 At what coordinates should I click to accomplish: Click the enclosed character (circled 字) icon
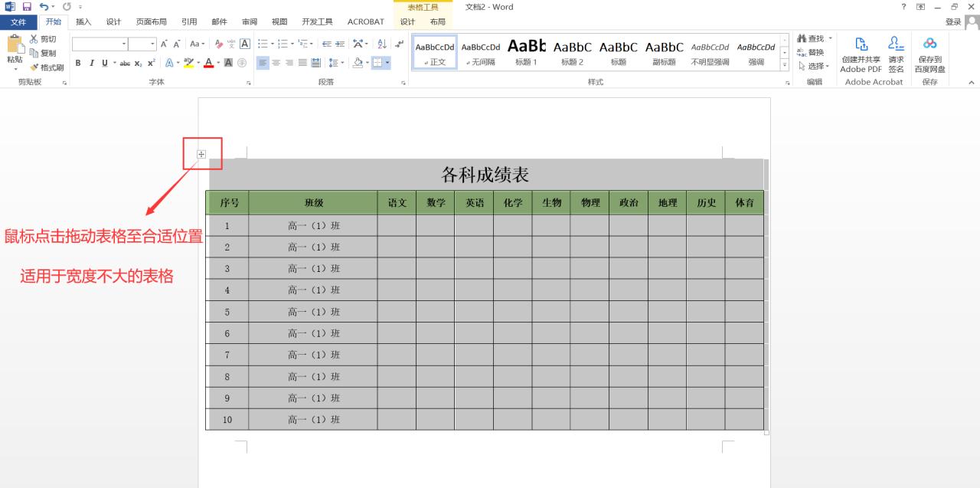[242, 63]
